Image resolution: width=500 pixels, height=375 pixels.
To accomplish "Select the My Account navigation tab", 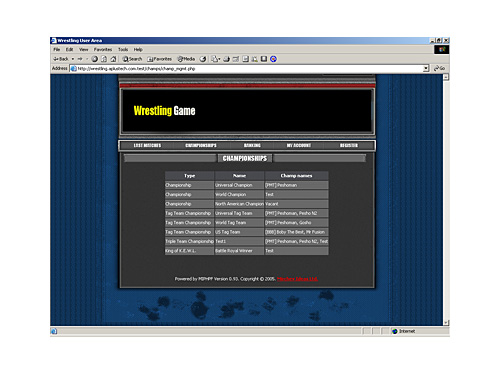I will click(x=299, y=145).
